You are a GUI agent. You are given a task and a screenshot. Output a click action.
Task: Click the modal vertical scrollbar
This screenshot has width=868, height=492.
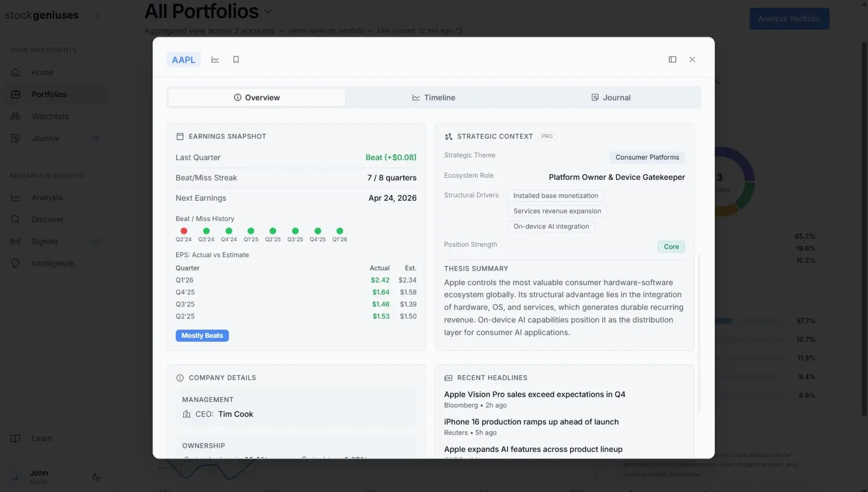point(699,332)
